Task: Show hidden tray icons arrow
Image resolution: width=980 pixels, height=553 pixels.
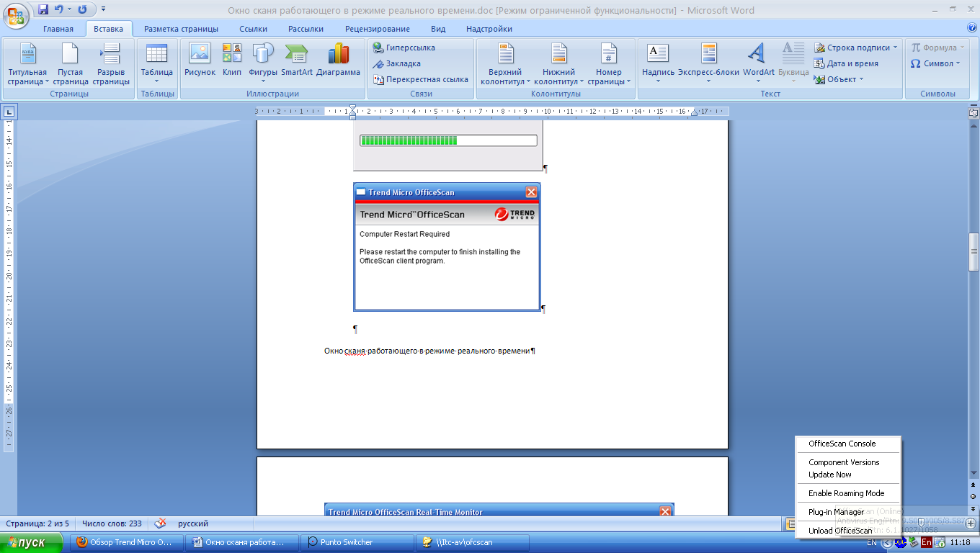Action: pyautogui.click(x=886, y=542)
